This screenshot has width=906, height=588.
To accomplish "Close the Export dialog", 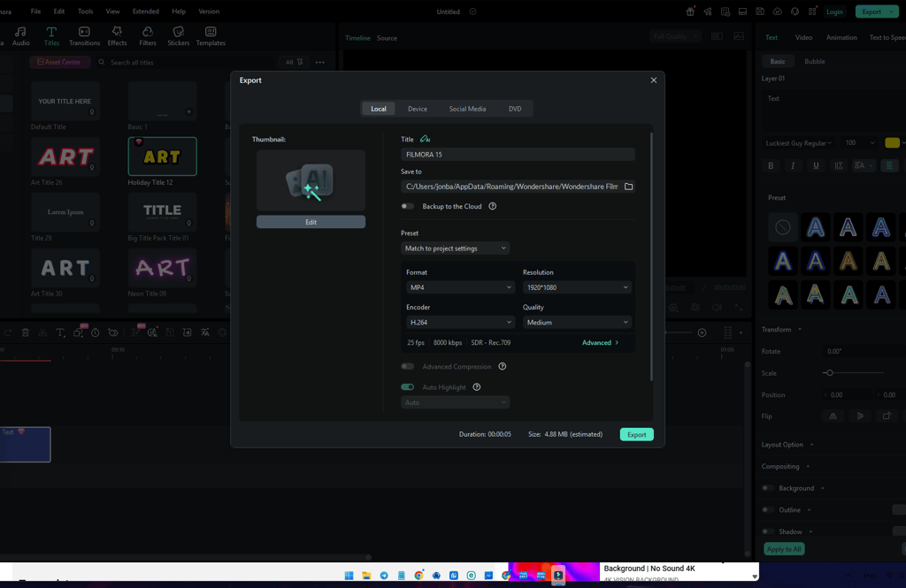I will (654, 80).
